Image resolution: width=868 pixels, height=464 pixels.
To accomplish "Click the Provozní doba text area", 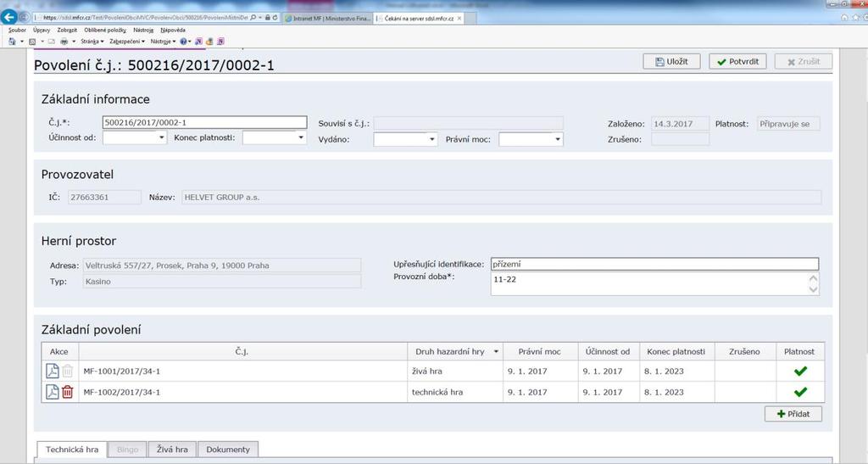I will tap(654, 283).
